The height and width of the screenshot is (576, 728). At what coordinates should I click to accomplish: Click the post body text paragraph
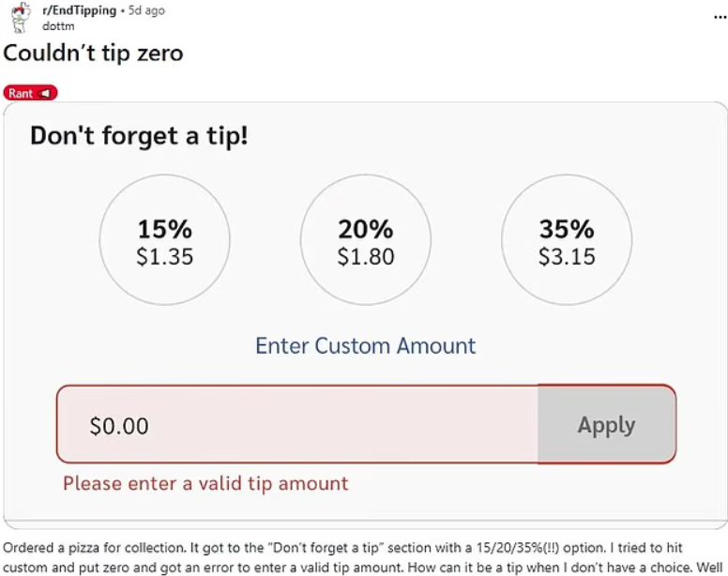[364, 556]
